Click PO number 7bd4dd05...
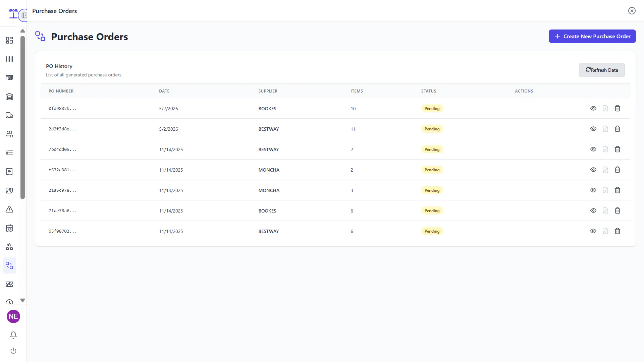This screenshot has width=644, height=362. point(63,149)
